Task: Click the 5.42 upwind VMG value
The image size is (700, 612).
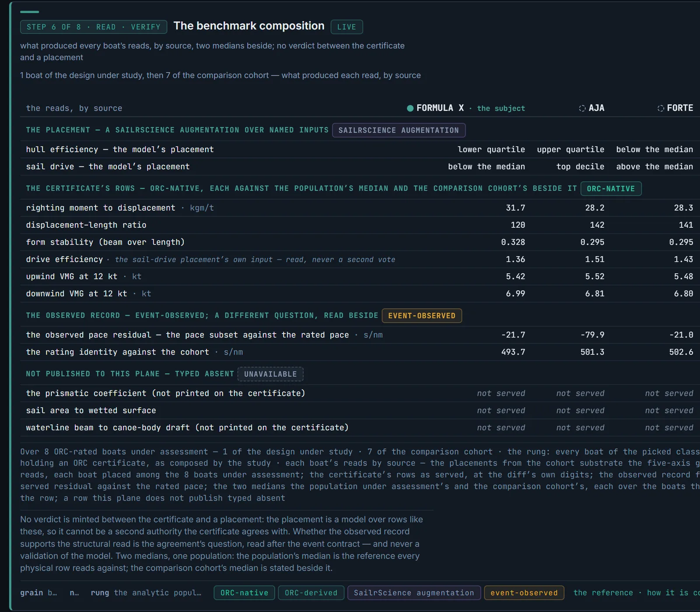Action: [x=515, y=277]
